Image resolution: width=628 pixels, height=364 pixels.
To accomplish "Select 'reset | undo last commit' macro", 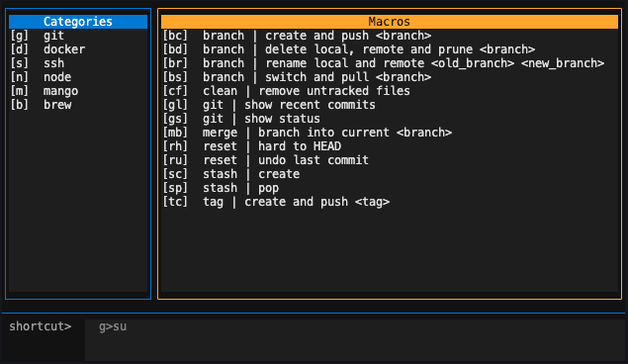I will coord(390,160).
